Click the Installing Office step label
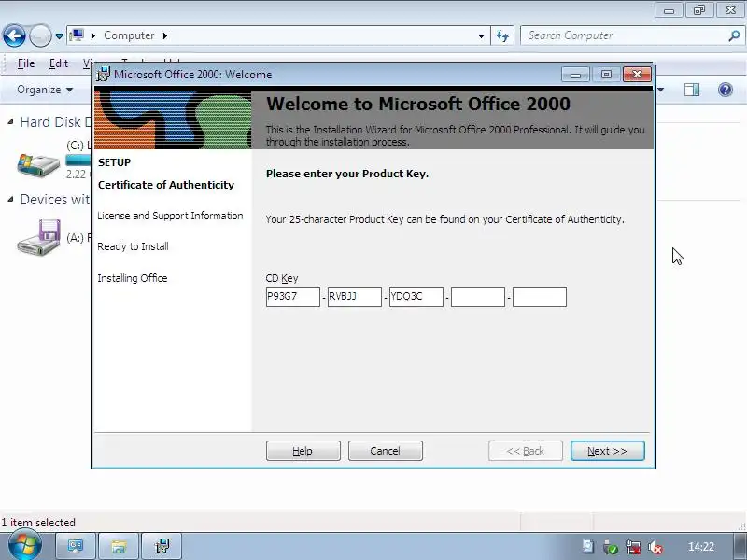 coord(133,278)
